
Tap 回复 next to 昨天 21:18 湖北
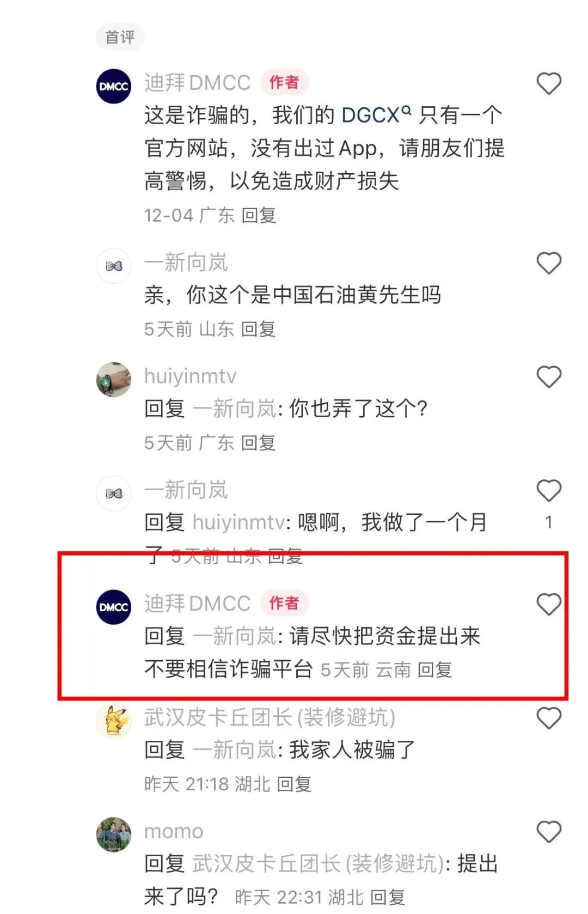pos(295,784)
